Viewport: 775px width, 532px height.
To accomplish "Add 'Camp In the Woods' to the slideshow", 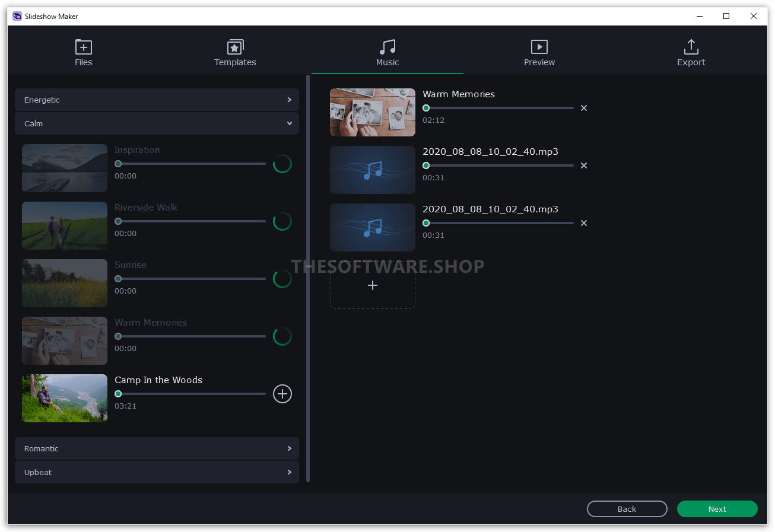I will coord(282,394).
